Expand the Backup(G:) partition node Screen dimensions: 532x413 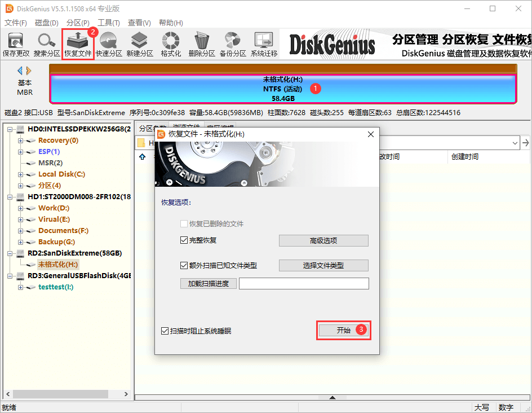pyautogui.click(x=21, y=242)
